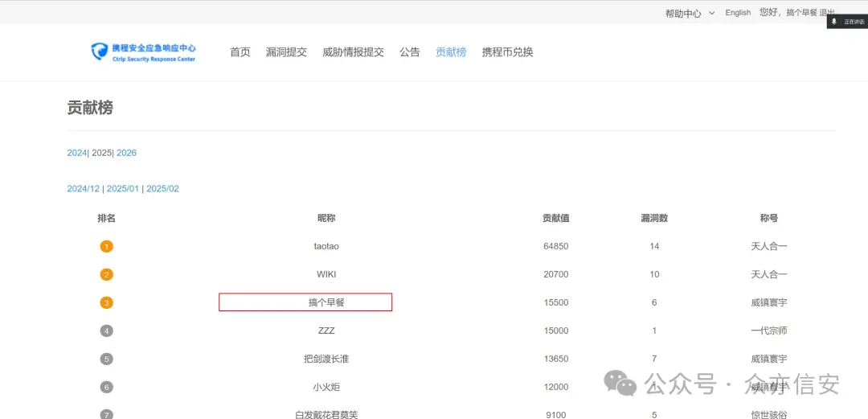Click vulnerability count 10 for WIKI
Viewport: 868px width, 419px height.
[x=654, y=274]
